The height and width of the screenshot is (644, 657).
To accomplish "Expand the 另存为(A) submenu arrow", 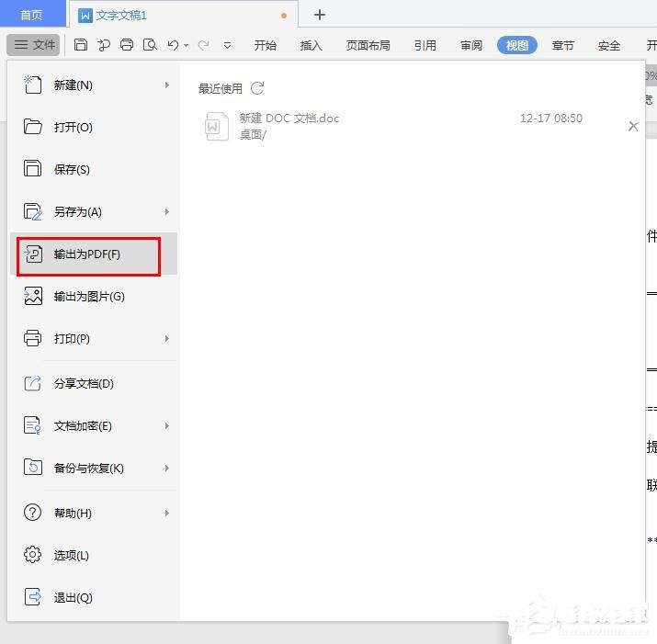I will [x=166, y=211].
